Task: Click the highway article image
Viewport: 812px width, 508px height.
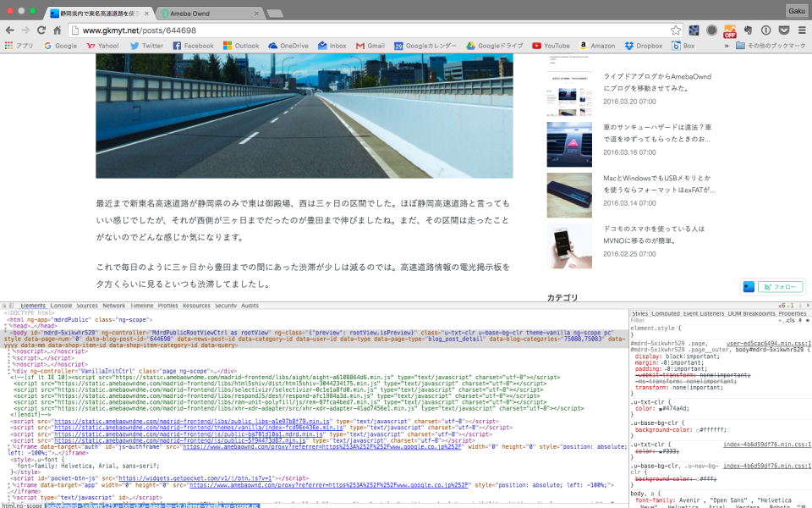Action: (304, 116)
